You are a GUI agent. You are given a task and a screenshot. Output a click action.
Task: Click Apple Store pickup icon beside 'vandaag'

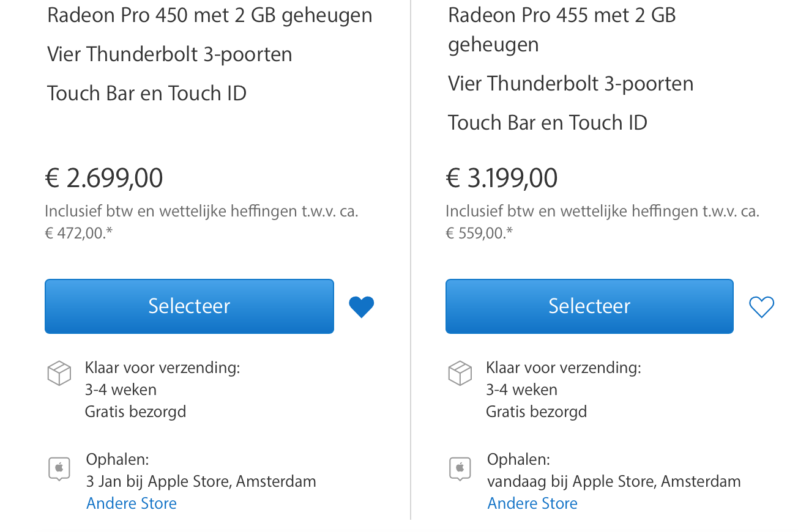460,469
